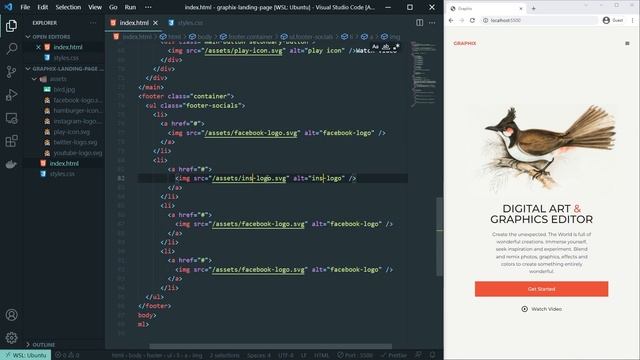Image resolution: width=640 pixels, height=360 pixels.
Task: Click the feedback icon in status bar
Action: click(x=418, y=355)
